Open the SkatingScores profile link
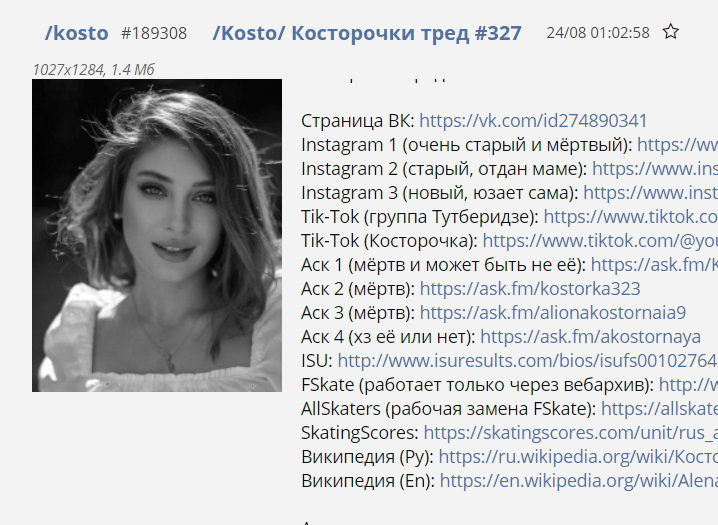Screen dimensions: 718x525 571,433
